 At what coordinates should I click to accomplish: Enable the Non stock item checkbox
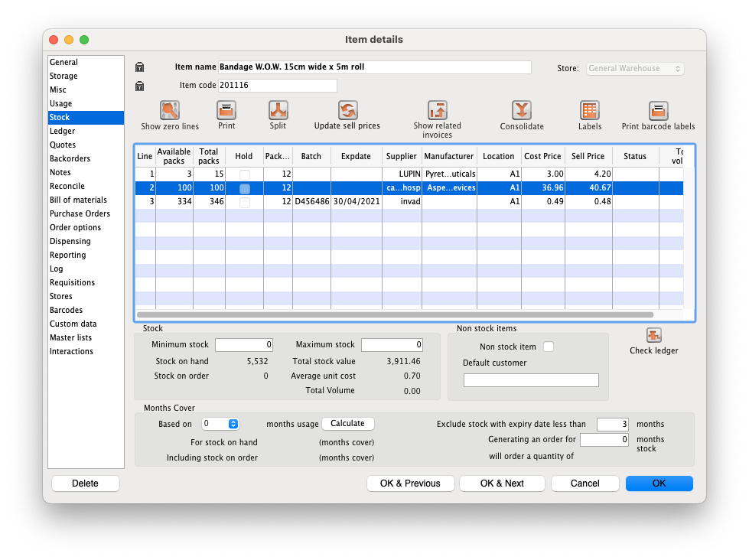point(548,347)
